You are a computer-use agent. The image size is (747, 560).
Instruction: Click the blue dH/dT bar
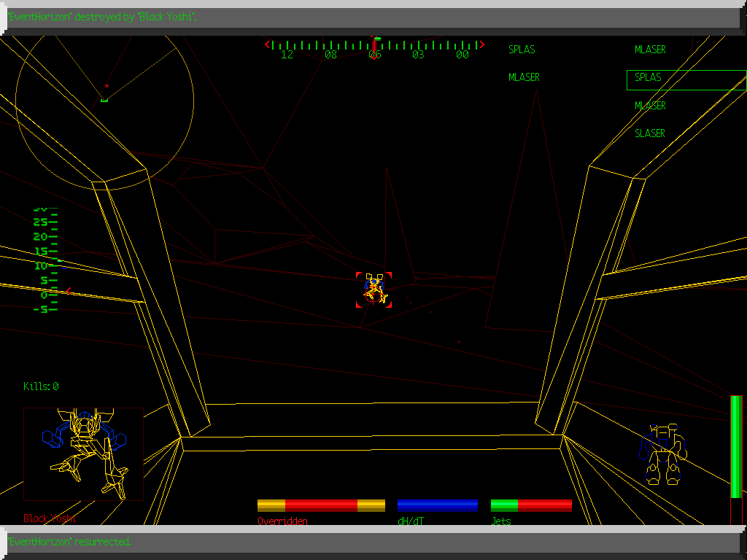pyautogui.click(x=438, y=505)
